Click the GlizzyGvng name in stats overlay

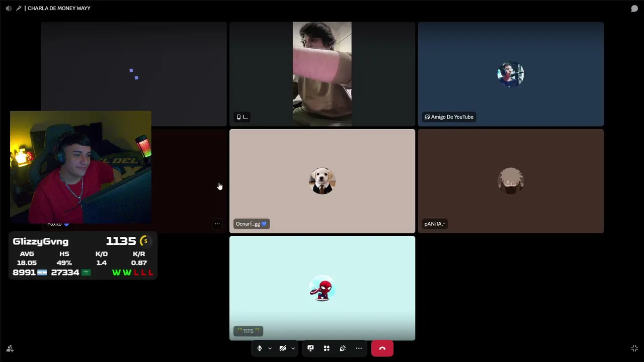point(41,242)
